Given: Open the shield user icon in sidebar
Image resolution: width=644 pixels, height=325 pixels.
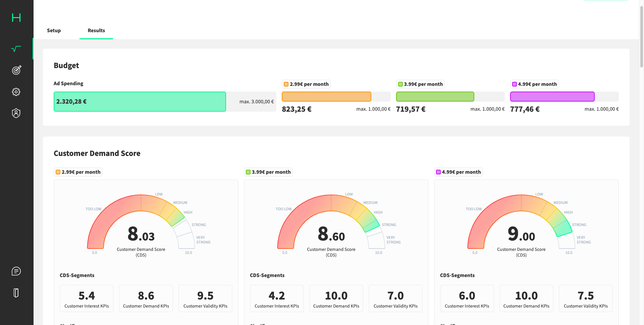Looking at the screenshot, I should (16, 113).
